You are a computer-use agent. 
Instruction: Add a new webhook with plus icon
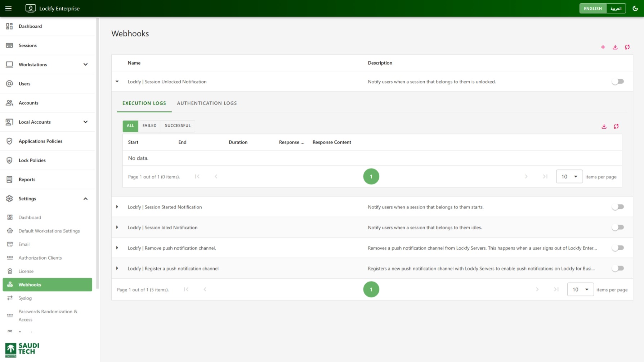603,47
